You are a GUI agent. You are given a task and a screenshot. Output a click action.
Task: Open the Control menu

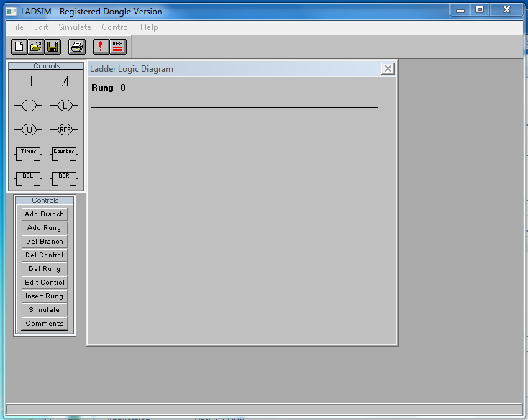pos(116,27)
